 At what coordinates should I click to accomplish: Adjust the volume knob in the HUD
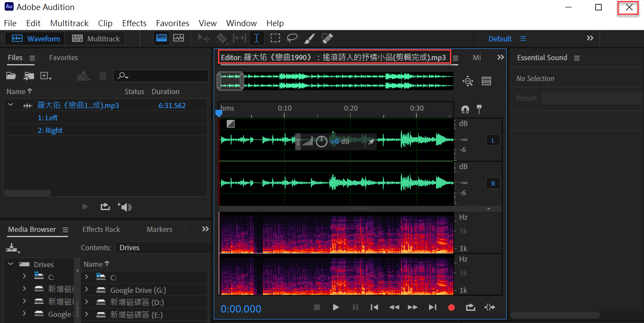coord(321,142)
